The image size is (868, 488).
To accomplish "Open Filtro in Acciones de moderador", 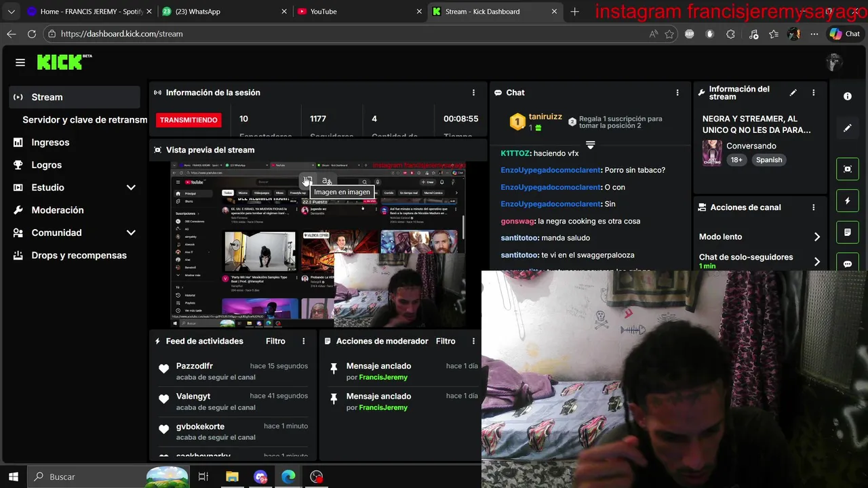I will [446, 341].
